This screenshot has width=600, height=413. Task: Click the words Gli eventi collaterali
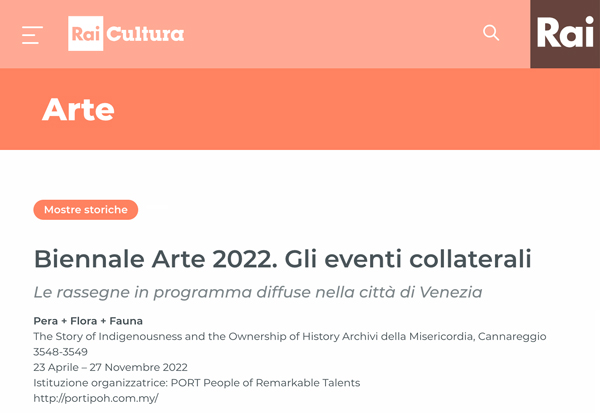408,259
